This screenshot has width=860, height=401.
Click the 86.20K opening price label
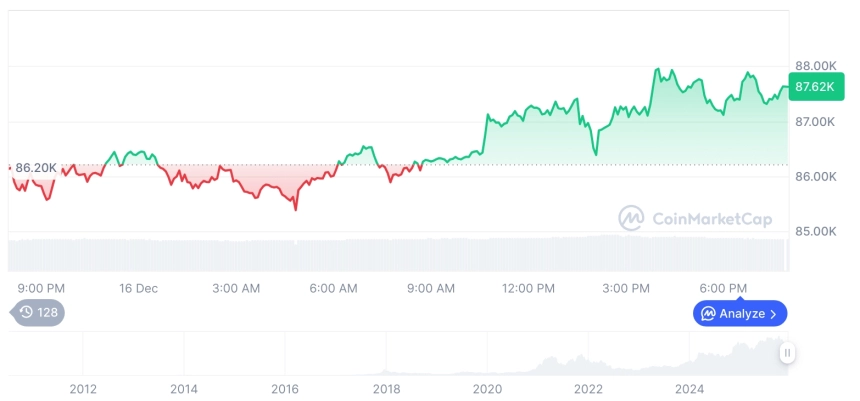[36, 168]
